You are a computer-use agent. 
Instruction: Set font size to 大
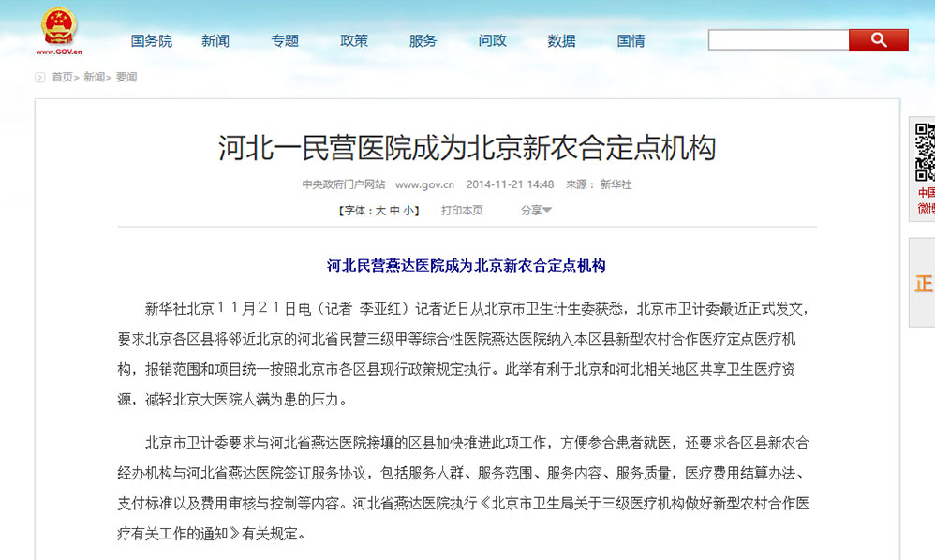pyautogui.click(x=380, y=211)
